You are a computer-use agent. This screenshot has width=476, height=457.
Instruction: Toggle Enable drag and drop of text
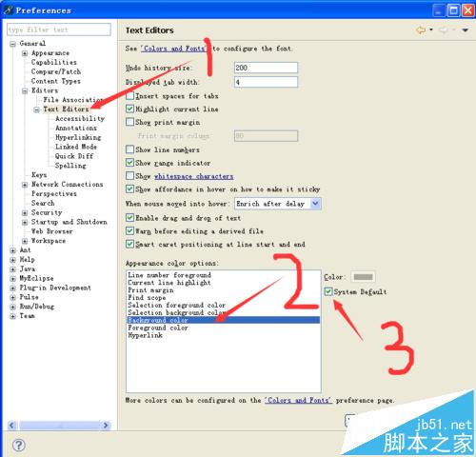pos(129,218)
